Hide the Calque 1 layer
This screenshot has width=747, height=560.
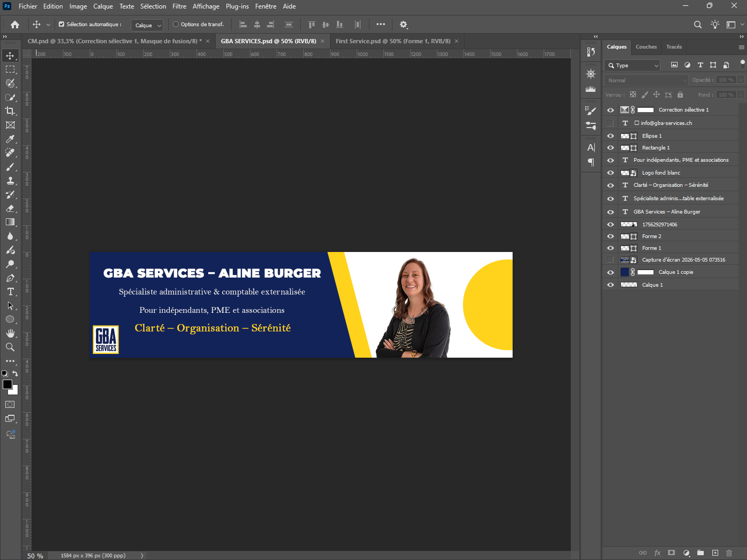pos(610,285)
